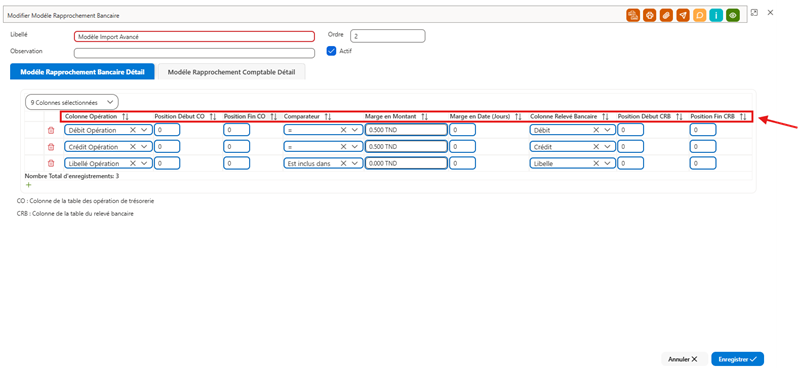Expand the Est inclus dans comparator dropdown
The height and width of the screenshot is (368, 798).
pyautogui.click(x=355, y=164)
